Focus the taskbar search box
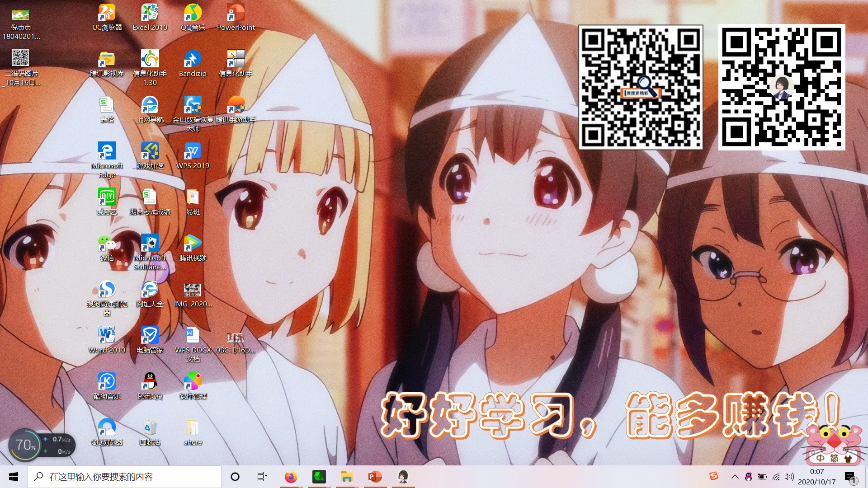 pos(124,477)
